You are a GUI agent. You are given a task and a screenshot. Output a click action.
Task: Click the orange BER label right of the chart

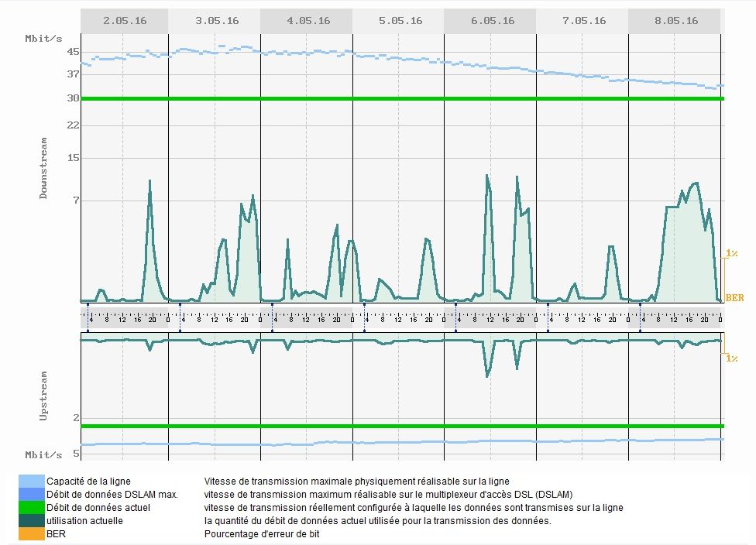[x=734, y=298]
